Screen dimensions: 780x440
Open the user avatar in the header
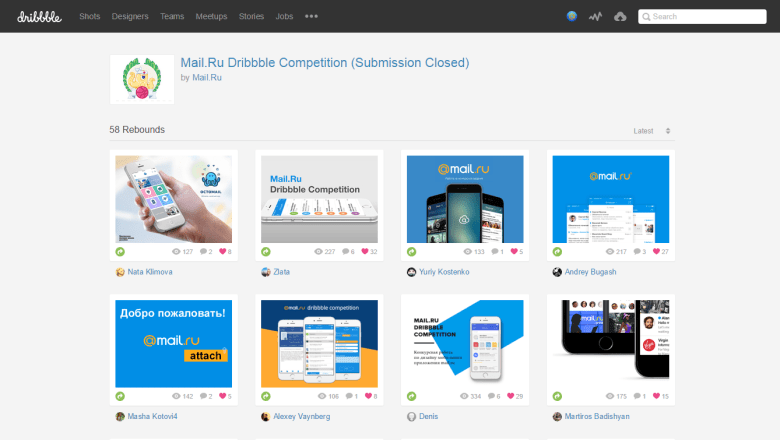click(x=572, y=16)
